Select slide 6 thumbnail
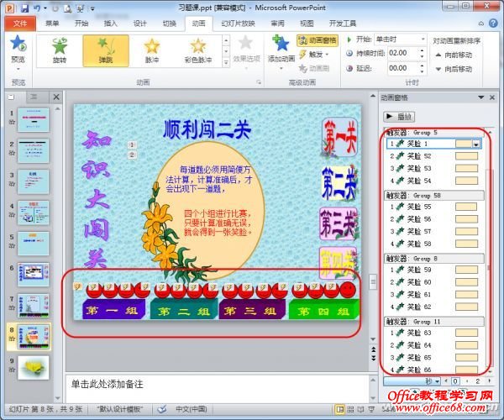 pyautogui.click(x=34, y=275)
